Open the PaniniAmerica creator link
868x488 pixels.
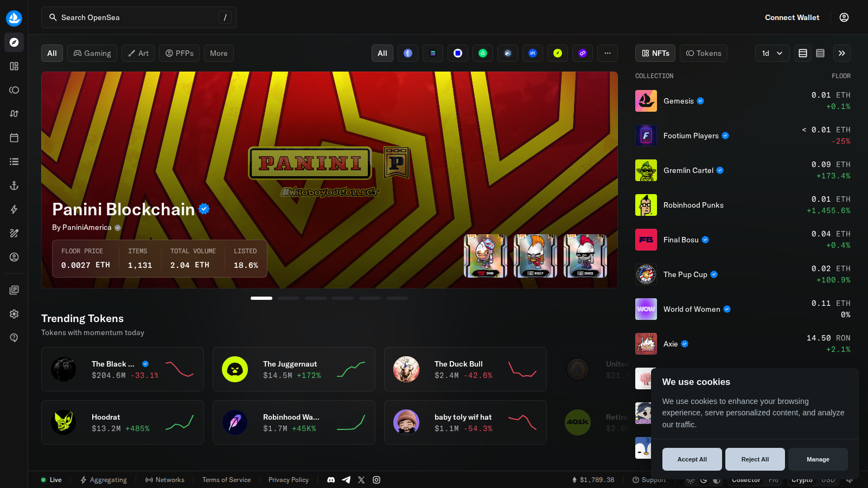pos(87,227)
